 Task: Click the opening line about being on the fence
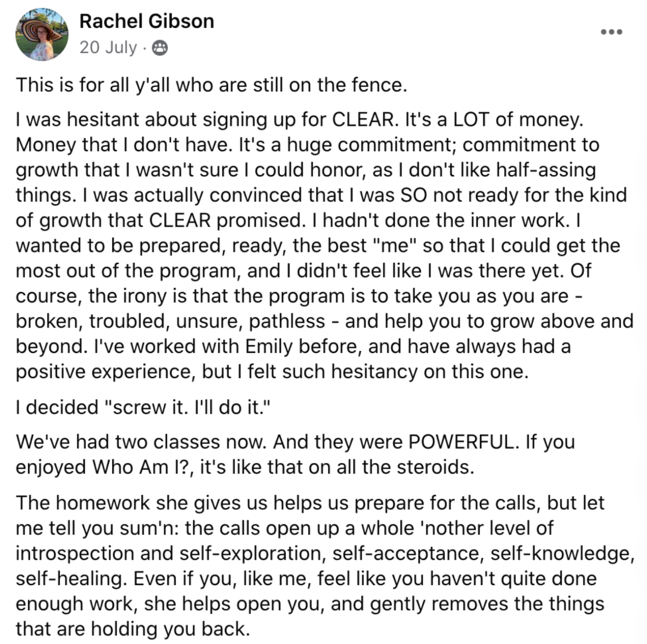pyautogui.click(x=211, y=85)
